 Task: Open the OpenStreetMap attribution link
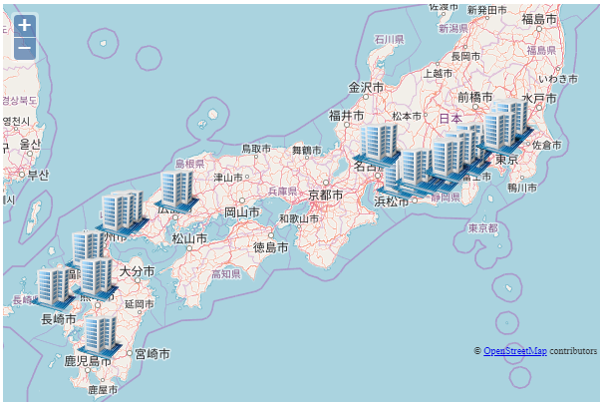pos(515,351)
